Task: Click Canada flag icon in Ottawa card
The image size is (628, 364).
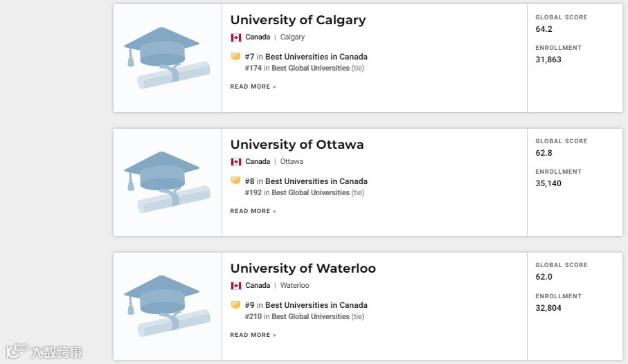Action: click(236, 162)
